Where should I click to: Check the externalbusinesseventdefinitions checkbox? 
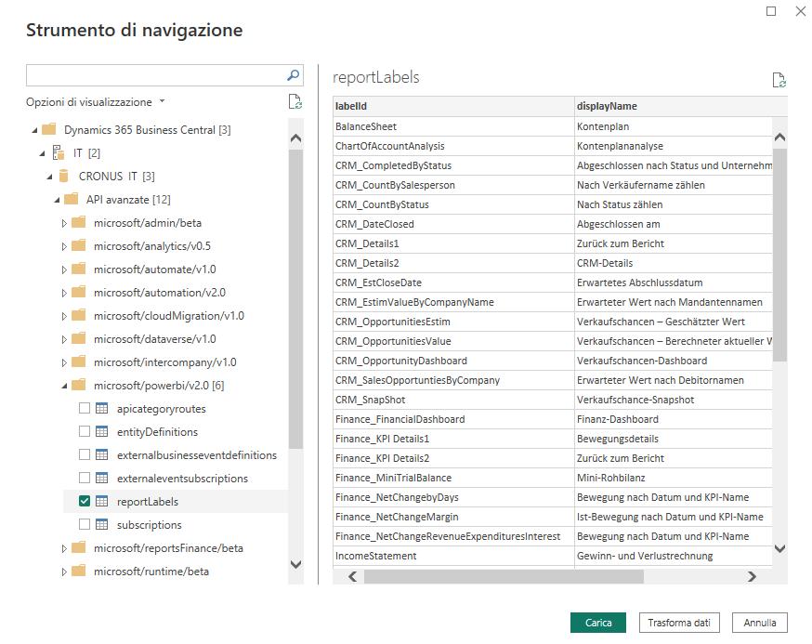85,454
